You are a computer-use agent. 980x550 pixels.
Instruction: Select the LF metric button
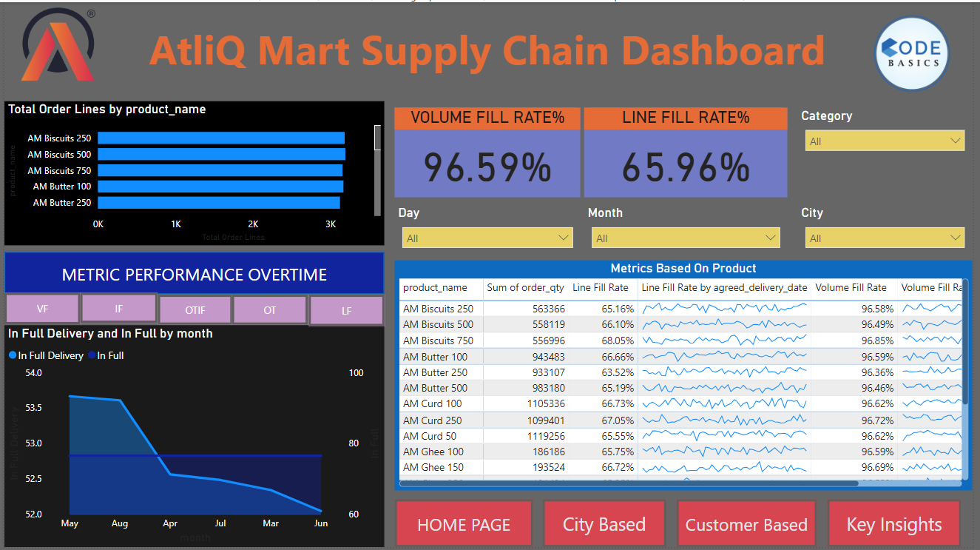click(x=346, y=311)
